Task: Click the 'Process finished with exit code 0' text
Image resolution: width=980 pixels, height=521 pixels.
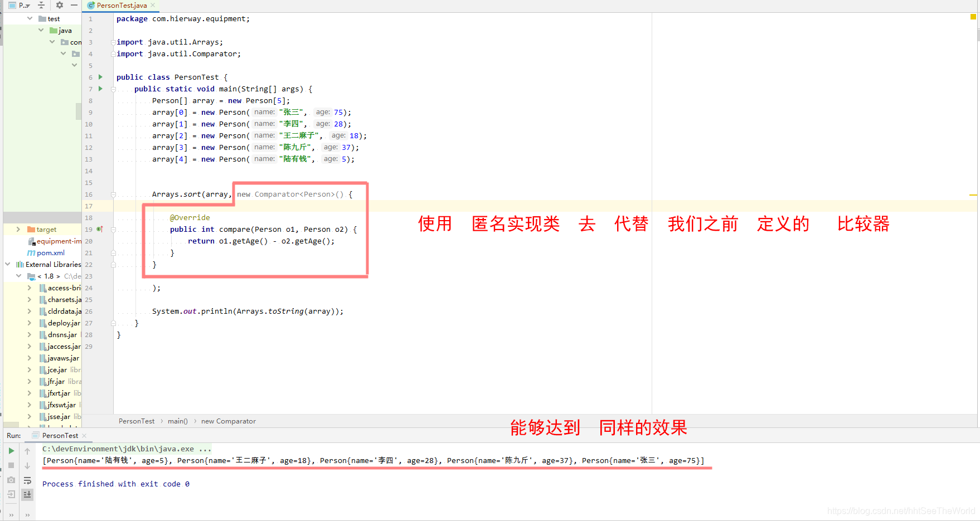Action: pyautogui.click(x=116, y=484)
